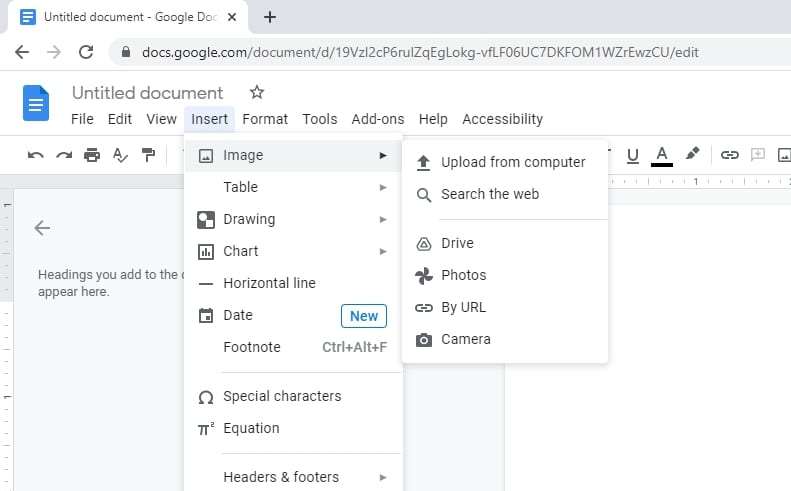This screenshot has height=491, width=791.
Task: Select Headers & footers entry
Action: pyautogui.click(x=293, y=477)
